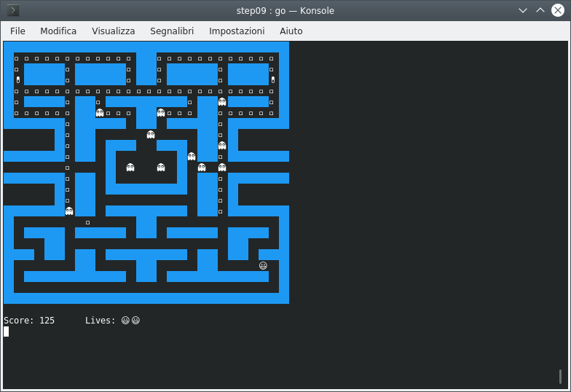Image resolution: width=571 pixels, height=392 pixels.
Task: Open the Modifica menu
Action: coord(58,31)
